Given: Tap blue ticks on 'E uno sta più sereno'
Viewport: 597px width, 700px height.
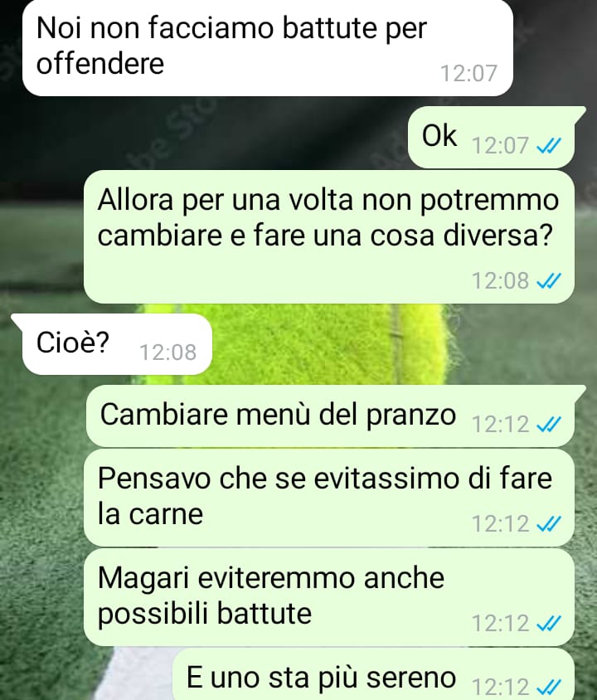Looking at the screenshot, I should (x=548, y=688).
